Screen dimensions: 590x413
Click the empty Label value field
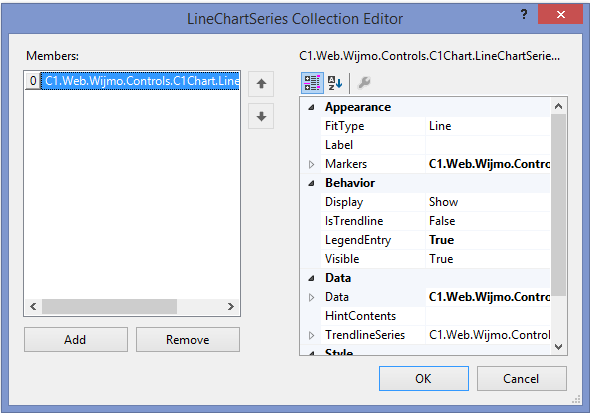(x=488, y=145)
